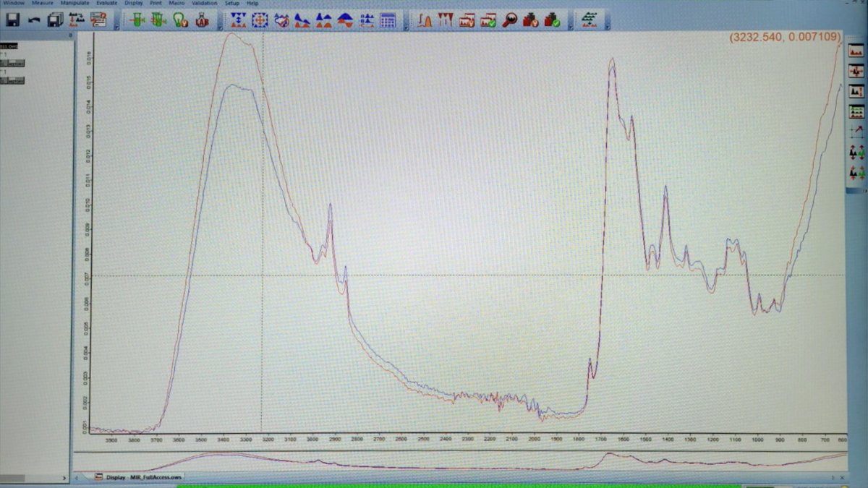Click the spectrum report icon with check mark
Image resolution: width=868 pixels, height=488 pixels.
pos(489,20)
